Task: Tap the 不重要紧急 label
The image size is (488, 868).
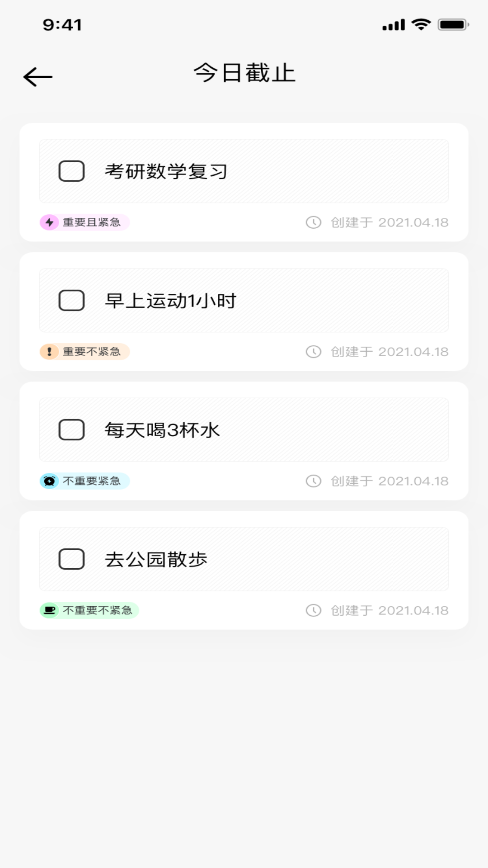Action: click(x=92, y=481)
